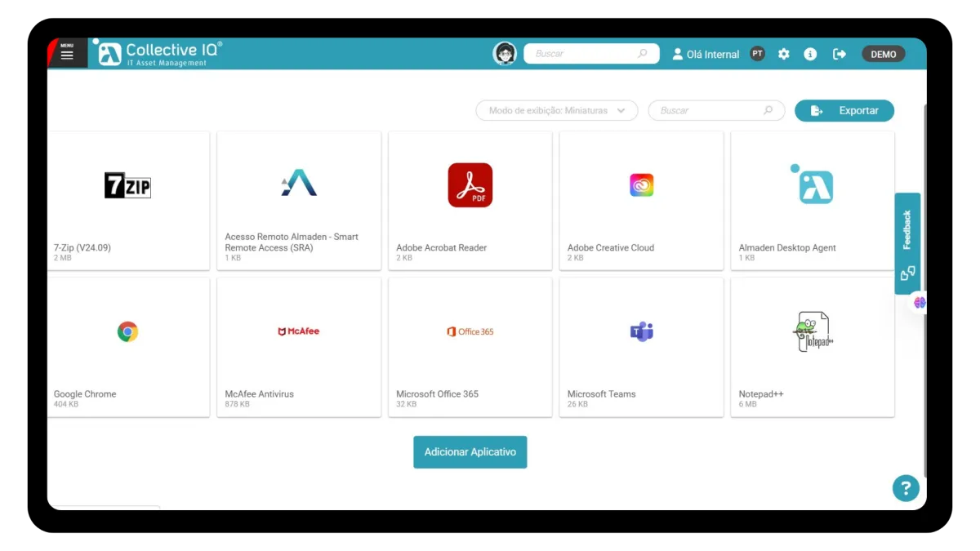Click the Microsoft Teams label
This screenshot has height=551, width=980.
pyautogui.click(x=602, y=393)
